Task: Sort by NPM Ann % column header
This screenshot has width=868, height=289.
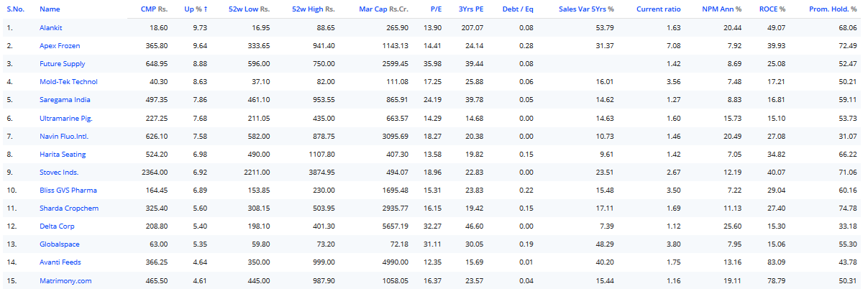Action: 722,9
